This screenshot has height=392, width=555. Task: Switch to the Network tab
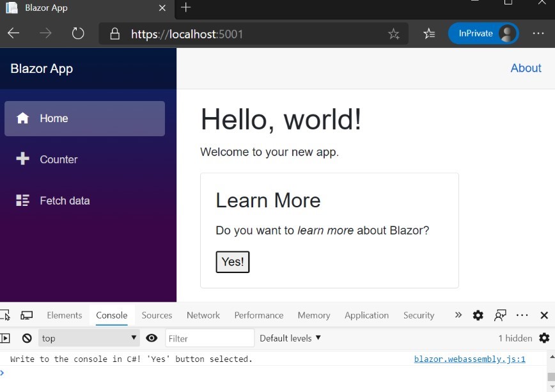point(203,315)
